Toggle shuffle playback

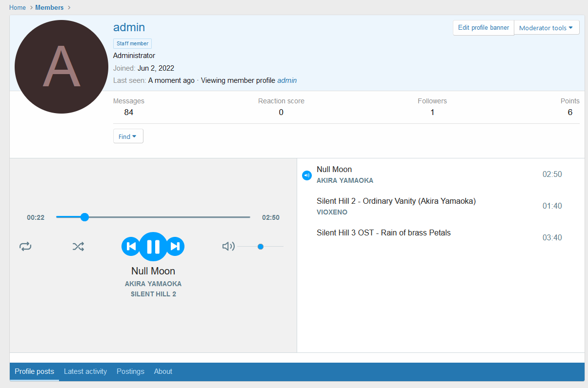click(x=78, y=247)
